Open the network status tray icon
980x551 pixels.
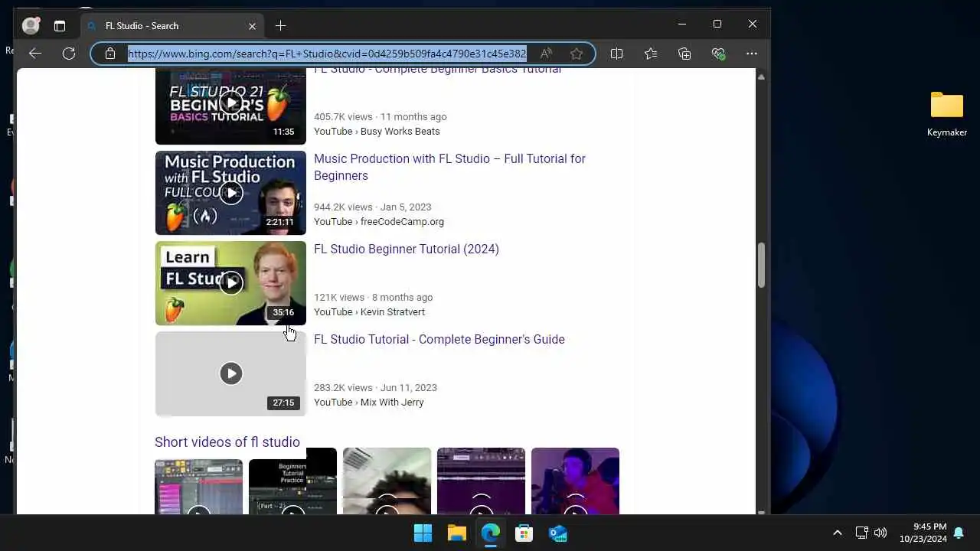pos(861,533)
